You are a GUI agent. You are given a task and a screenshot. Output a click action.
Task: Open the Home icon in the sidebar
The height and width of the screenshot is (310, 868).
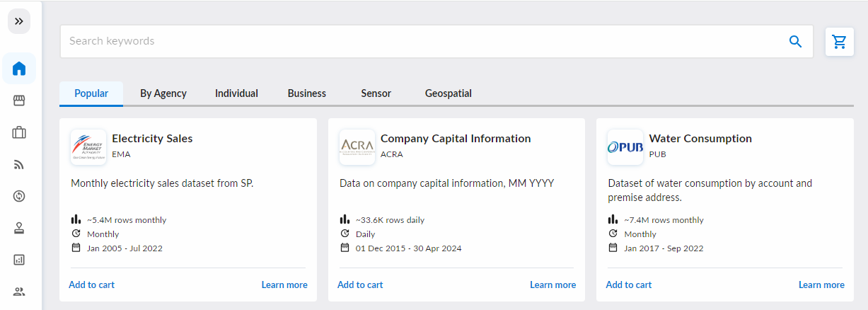click(x=19, y=69)
